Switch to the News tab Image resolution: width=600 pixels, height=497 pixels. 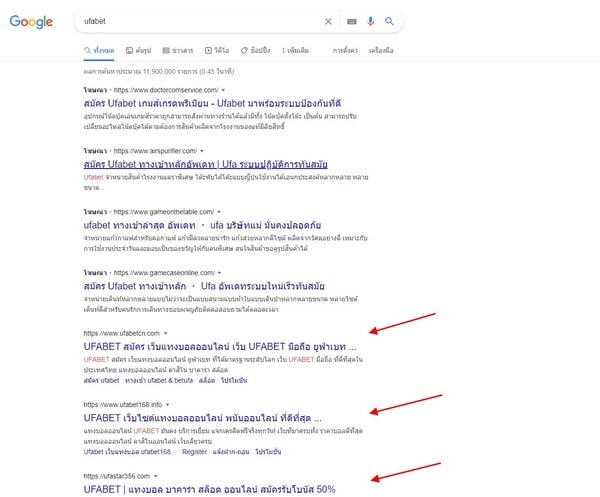[x=179, y=49]
